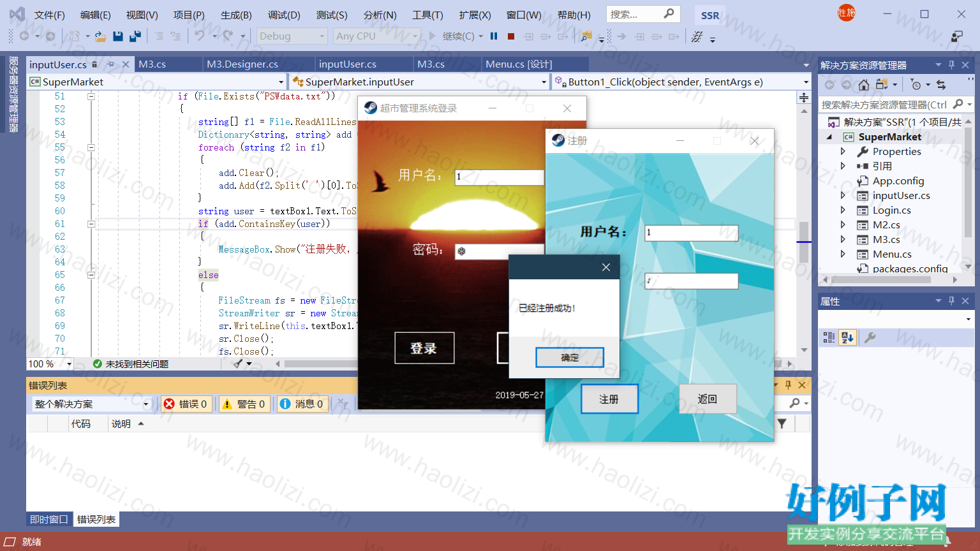
Task: Click the Redo arrow in the toolbar
Action: click(x=228, y=36)
